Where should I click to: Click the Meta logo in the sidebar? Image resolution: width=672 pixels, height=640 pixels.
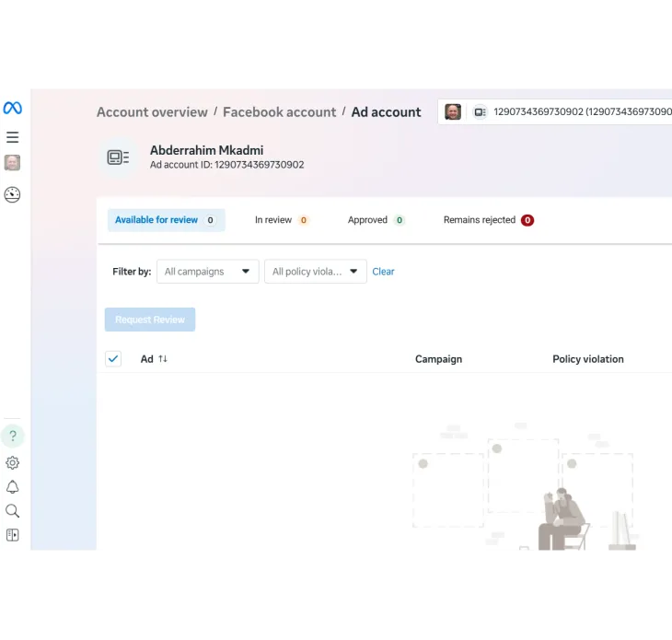click(x=12, y=109)
